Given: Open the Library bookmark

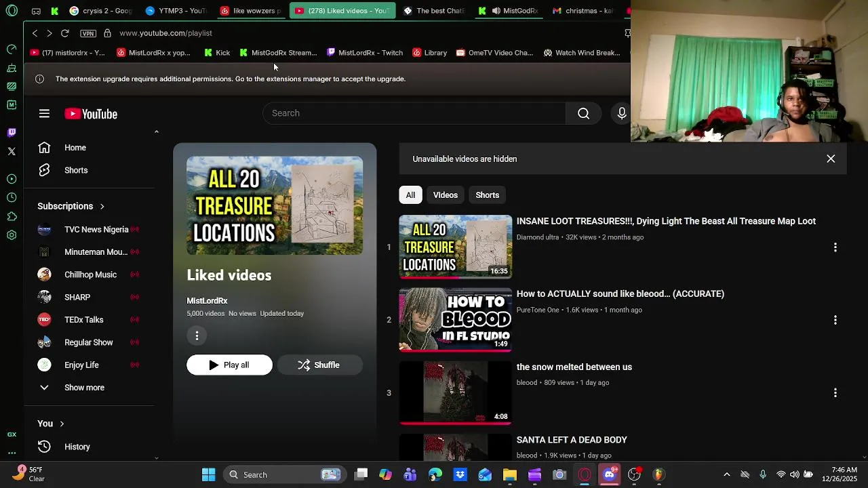Looking at the screenshot, I should pos(430,53).
